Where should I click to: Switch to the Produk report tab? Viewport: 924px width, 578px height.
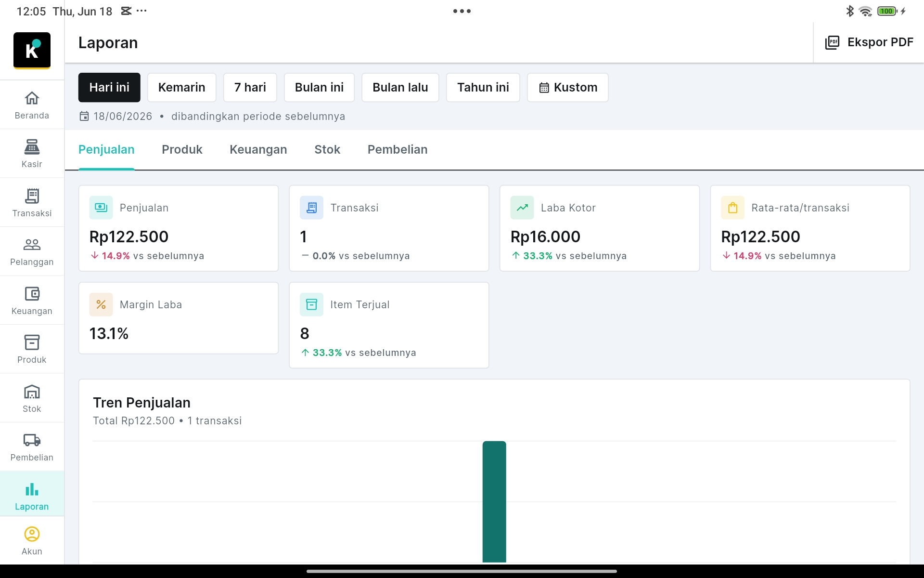182,149
